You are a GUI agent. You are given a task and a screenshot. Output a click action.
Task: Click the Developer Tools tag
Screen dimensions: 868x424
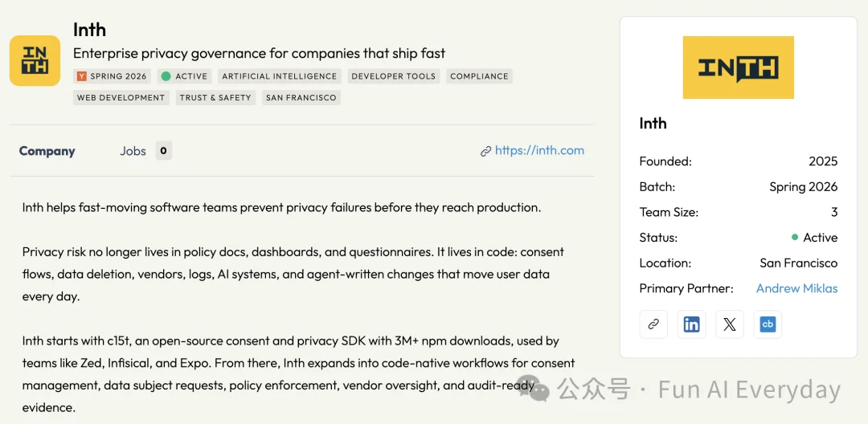click(x=394, y=76)
